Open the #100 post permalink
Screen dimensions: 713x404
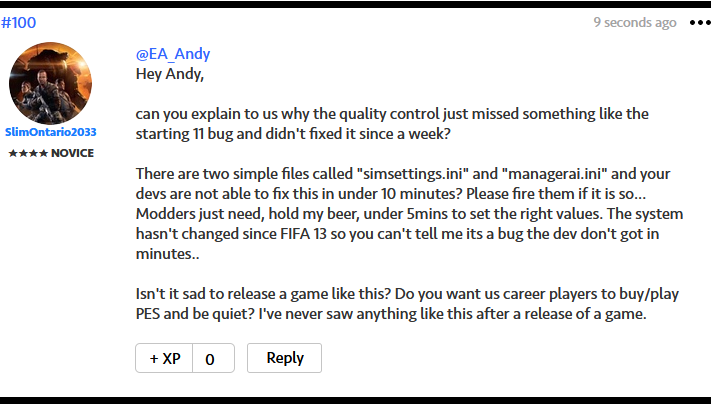pos(18,23)
